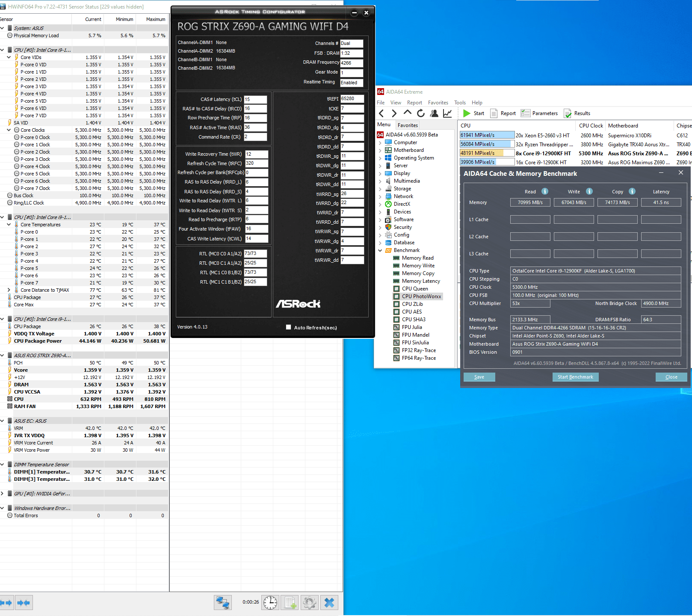The image size is (692, 616).
Task: Click the Memory Read result 70995 MB/s
Action: (530, 202)
